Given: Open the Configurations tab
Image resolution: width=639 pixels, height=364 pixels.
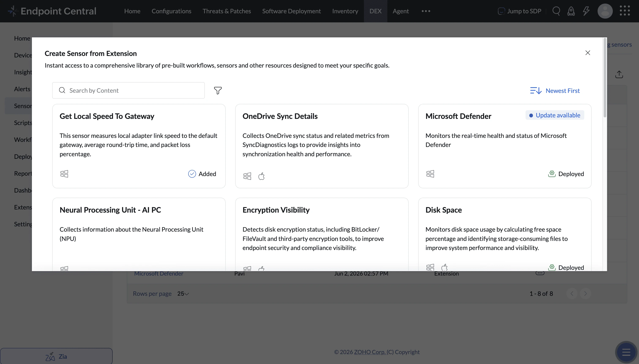Looking at the screenshot, I should point(171,11).
